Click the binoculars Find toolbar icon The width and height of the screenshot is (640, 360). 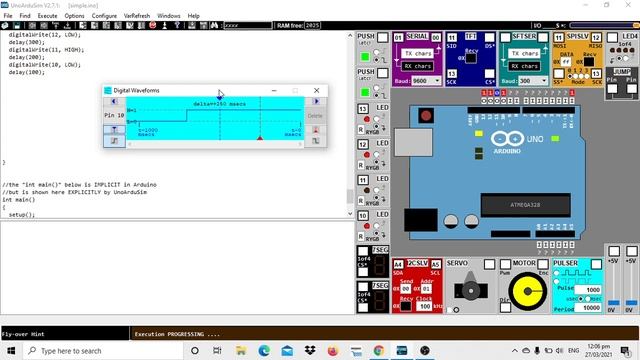214,25
